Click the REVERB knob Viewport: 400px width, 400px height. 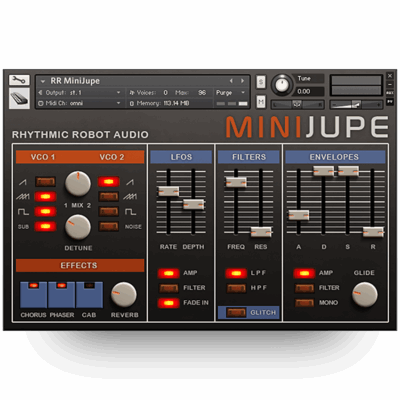pos(123,295)
